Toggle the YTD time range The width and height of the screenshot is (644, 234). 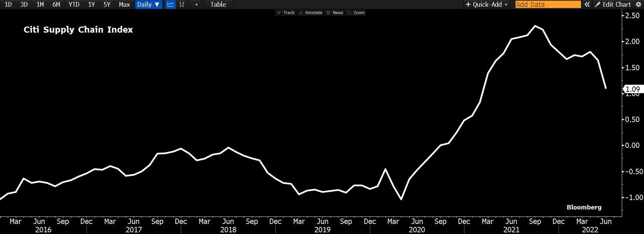[x=74, y=4]
